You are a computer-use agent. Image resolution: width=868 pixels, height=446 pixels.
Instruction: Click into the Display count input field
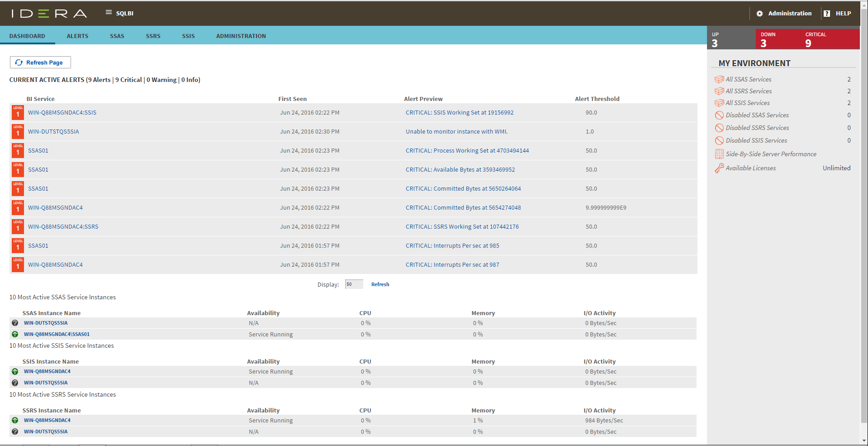point(354,284)
